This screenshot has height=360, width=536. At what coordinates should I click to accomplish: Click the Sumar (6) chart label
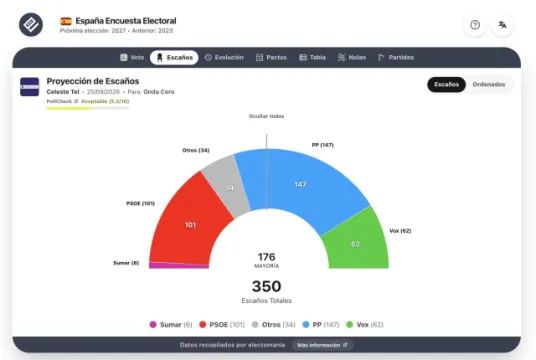(x=126, y=263)
